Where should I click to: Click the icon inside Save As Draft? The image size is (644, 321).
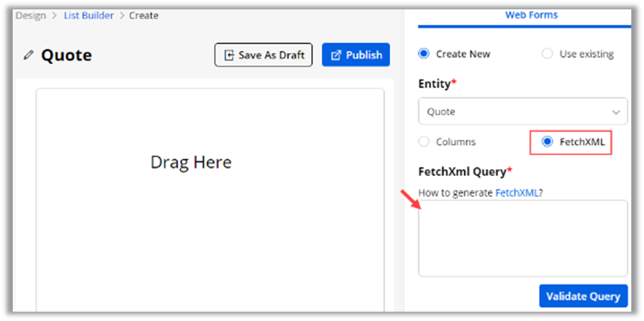coord(230,55)
